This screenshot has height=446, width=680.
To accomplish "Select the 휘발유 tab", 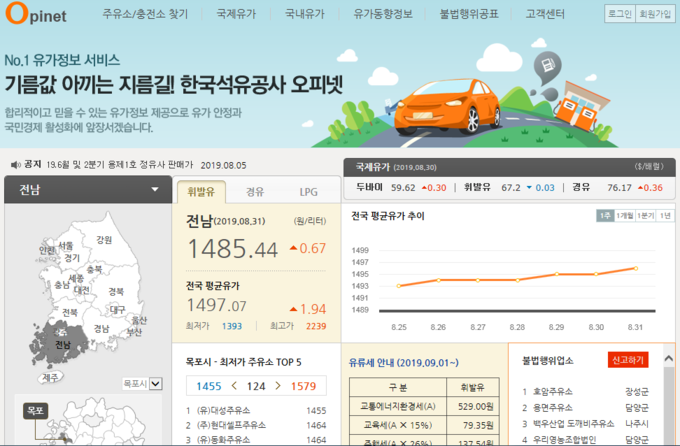I will (201, 192).
